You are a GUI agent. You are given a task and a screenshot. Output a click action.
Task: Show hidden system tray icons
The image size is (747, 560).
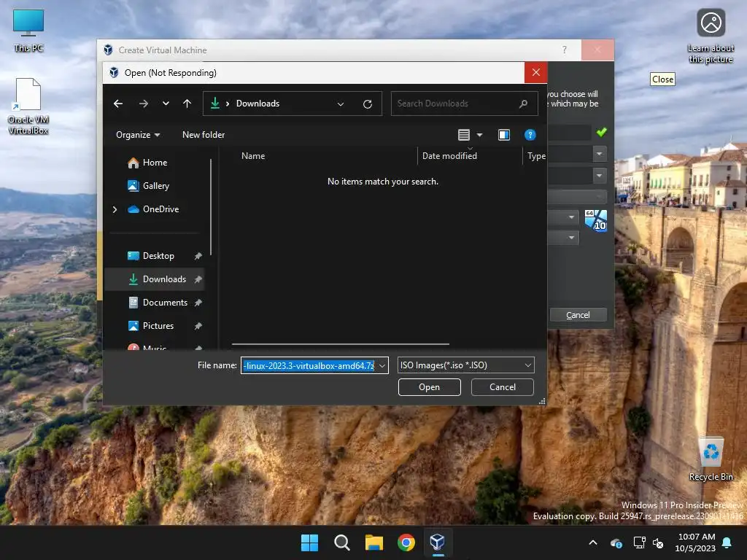(593, 542)
